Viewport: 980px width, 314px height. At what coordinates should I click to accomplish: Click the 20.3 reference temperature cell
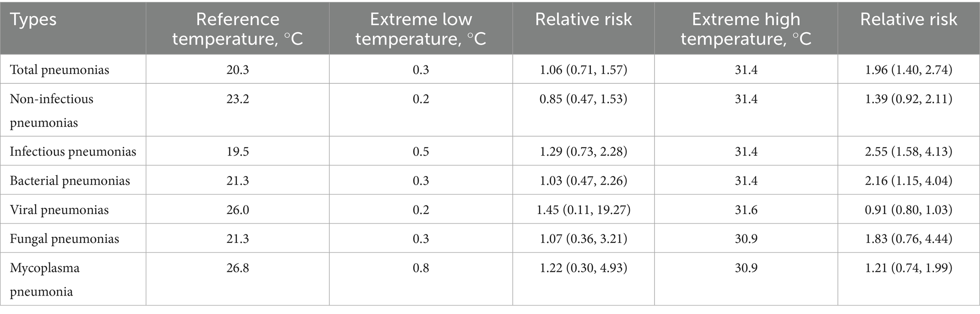[x=237, y=70]
